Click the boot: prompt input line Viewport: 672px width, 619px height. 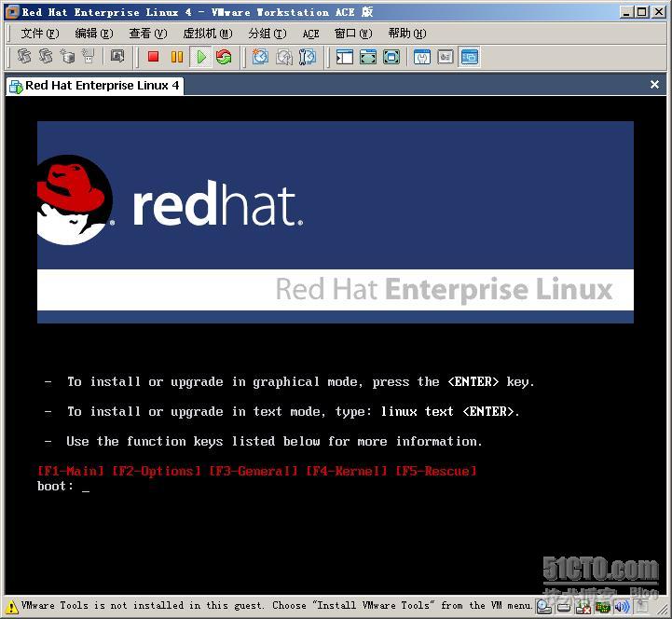tap(63, 487)
